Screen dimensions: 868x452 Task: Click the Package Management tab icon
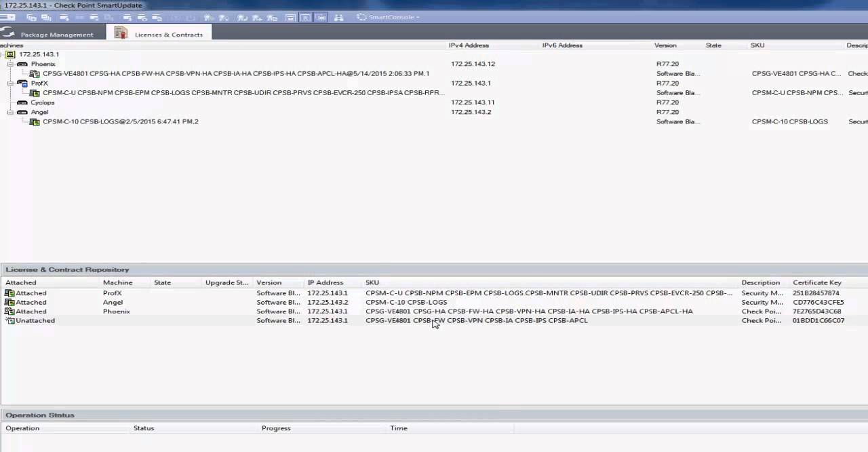pyautogui.click(x=7, y=33)
